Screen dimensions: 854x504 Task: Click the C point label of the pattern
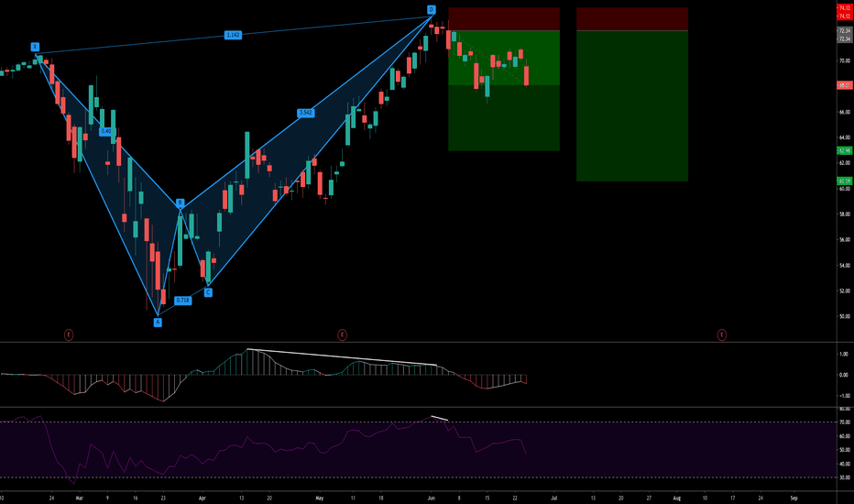pyautogui.click(x=208, y=292)
